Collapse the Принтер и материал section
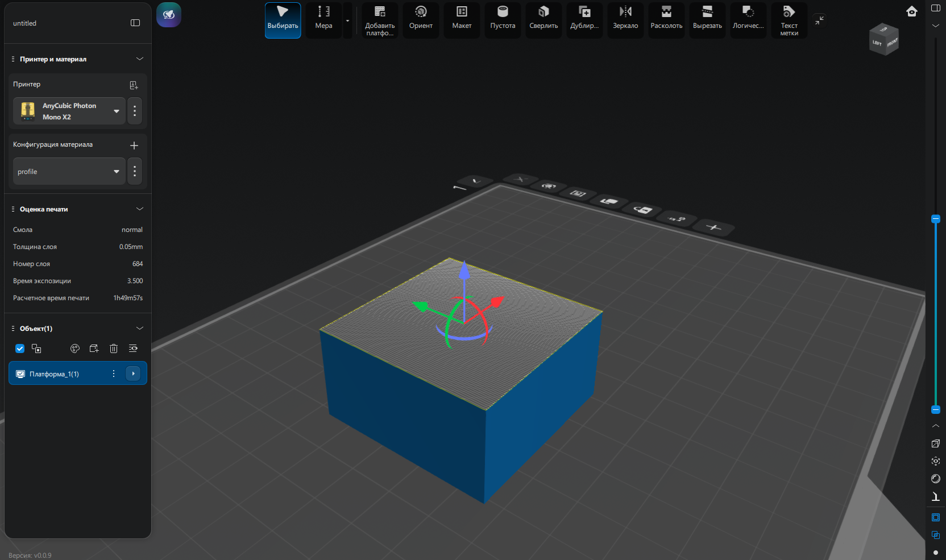946x560 pixels. tap(140, 59)
